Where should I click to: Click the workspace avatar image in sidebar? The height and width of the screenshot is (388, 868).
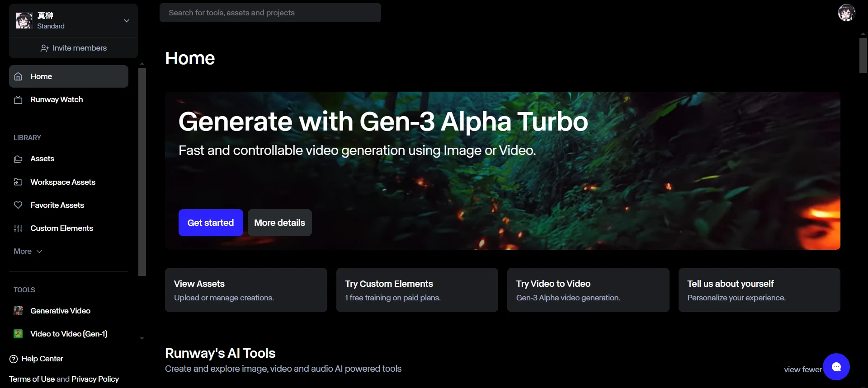[x=24, y=20]
